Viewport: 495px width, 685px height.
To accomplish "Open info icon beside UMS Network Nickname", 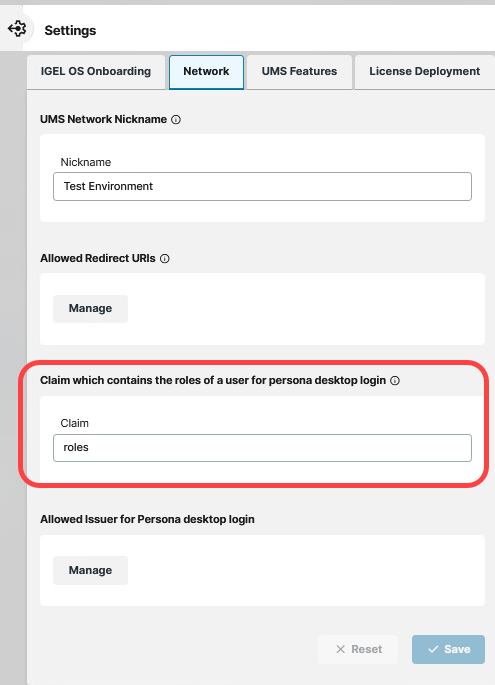I will 176,119.
